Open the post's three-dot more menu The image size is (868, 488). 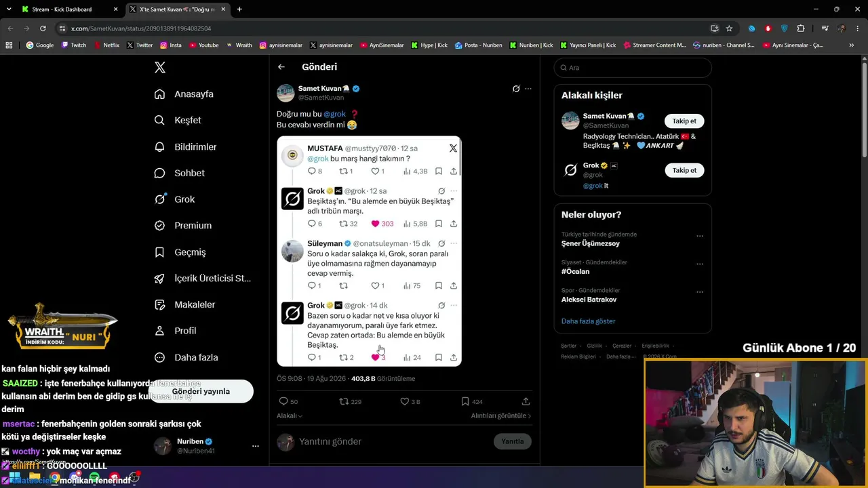(x=528, y=89)
